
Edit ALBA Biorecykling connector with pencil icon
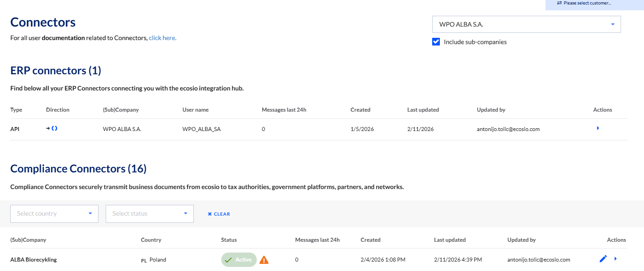pos(604,259)
